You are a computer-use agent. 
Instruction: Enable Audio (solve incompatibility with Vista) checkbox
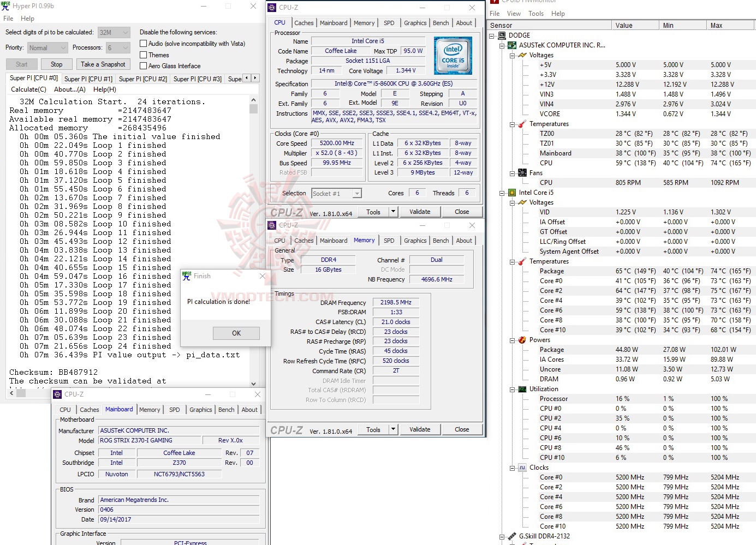coord(144,44)
